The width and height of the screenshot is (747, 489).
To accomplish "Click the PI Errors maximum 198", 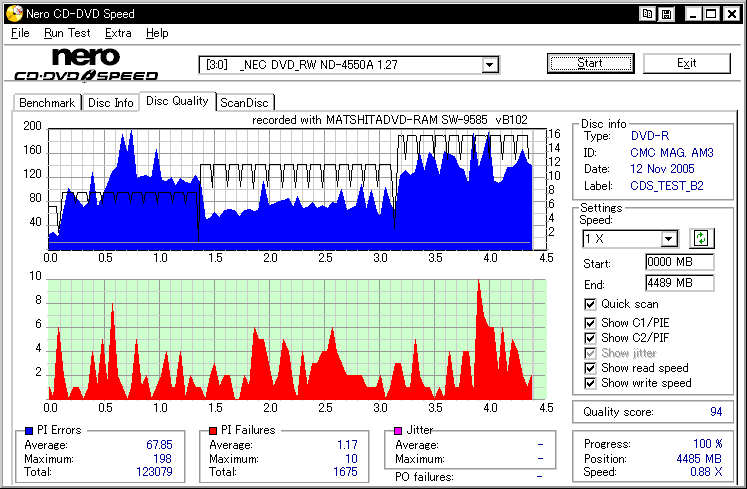I will 162,458.
